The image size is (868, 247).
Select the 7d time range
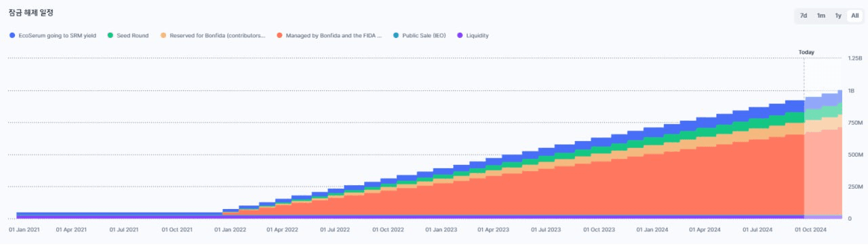coord(804,16)
